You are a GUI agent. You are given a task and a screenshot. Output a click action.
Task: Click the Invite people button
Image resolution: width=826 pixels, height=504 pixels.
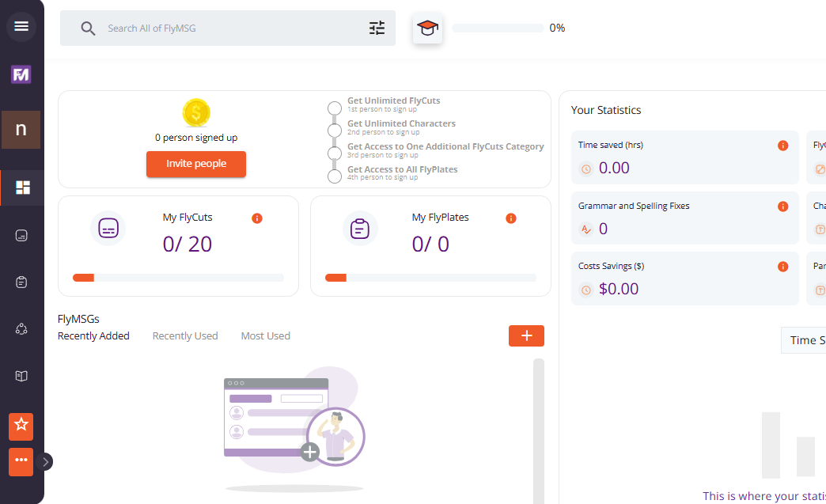click(x=196, y=164)
